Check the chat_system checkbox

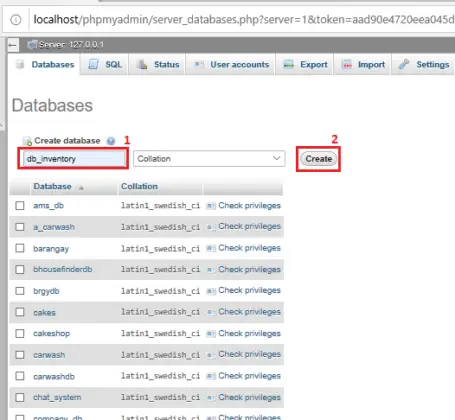tap(20, 397)
